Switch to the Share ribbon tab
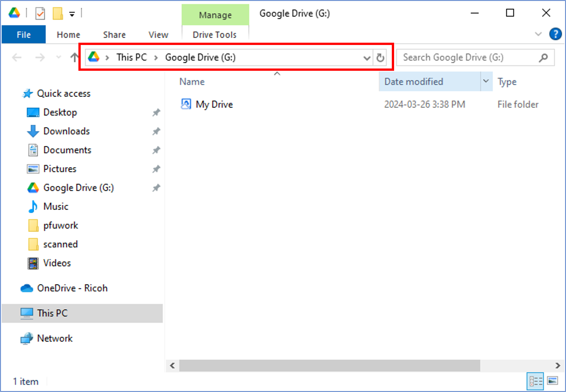Viewport: 566px width, 392px height. tap(114, 35)
